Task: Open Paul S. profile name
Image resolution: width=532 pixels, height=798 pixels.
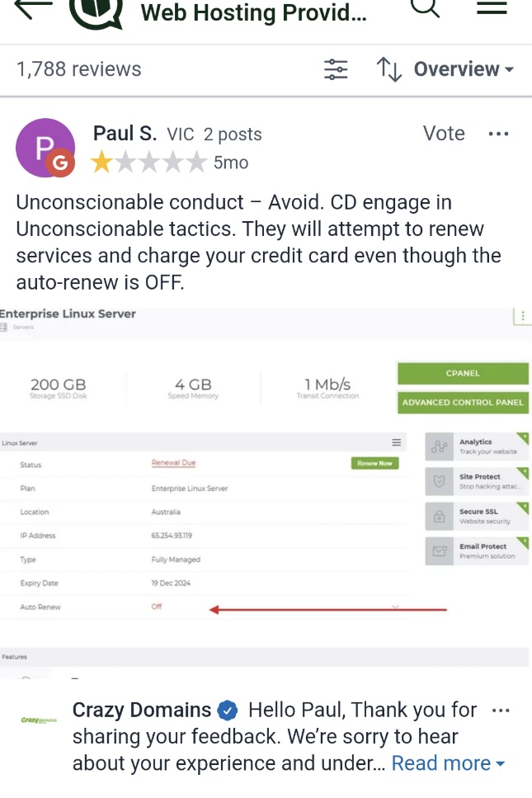Action: 125,134
